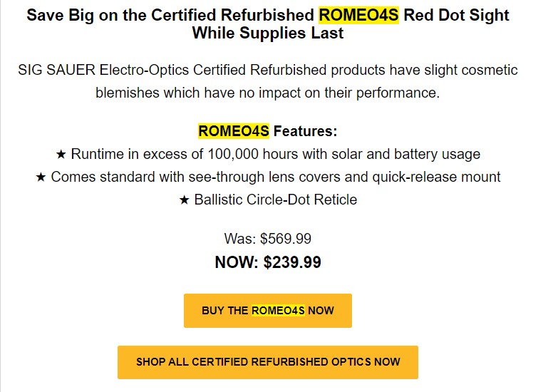This screenshot has width=533, height=392.
Task: Click the highlighted ROMEO4S inside the buy button
Action: tap(278, 311)
